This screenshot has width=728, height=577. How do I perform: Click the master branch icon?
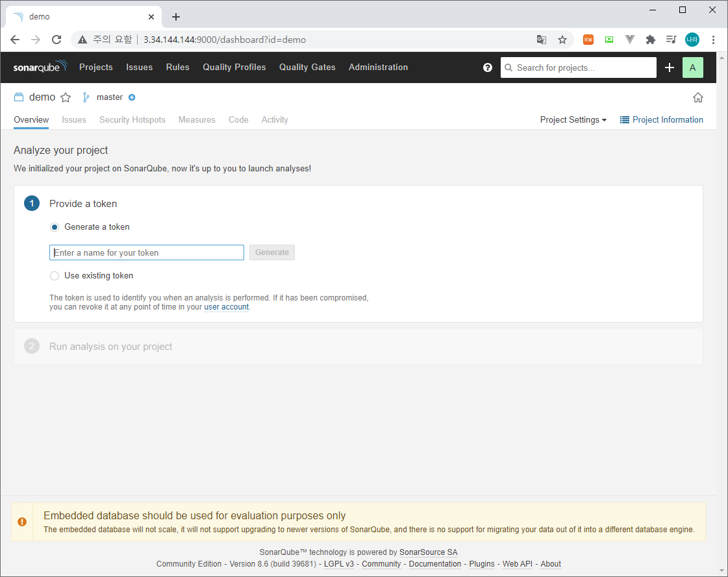(86, 97)
